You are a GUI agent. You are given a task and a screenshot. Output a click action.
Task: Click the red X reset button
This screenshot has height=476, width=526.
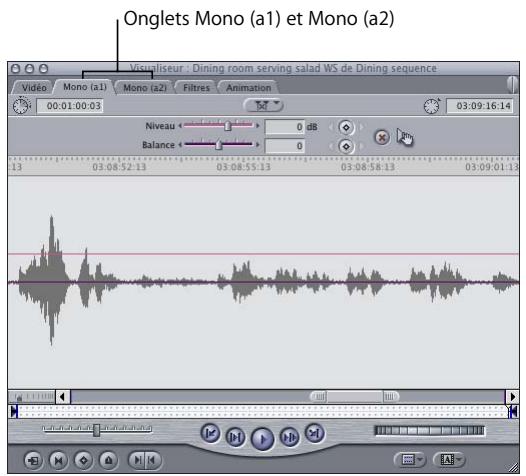click(x=382, y=138)
